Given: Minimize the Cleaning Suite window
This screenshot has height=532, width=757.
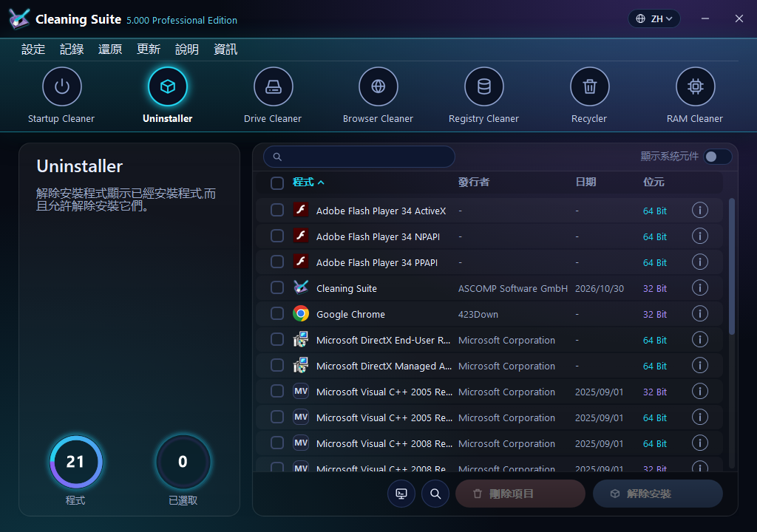Looking at the screenshot, I should 705,18.
